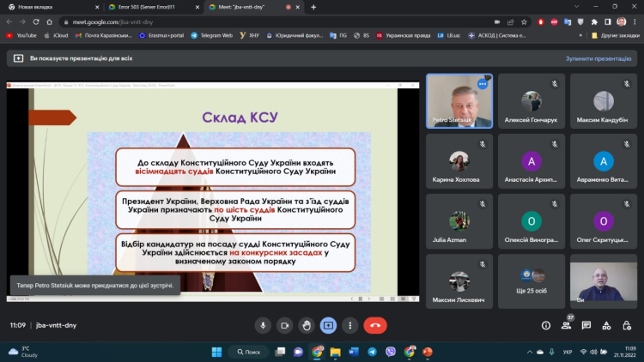Open the iCloud bookmark
The image size is (644, 362).
click(x=57, y=36)
